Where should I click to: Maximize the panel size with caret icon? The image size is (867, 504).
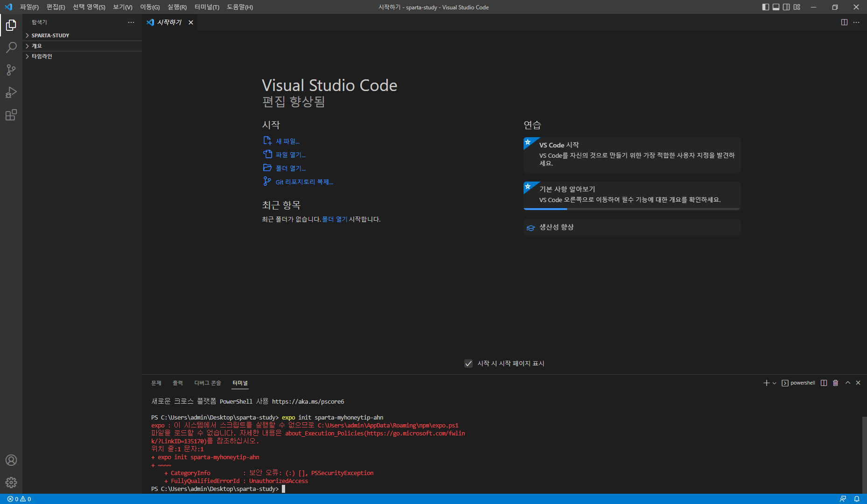click(x=848, y=383)
